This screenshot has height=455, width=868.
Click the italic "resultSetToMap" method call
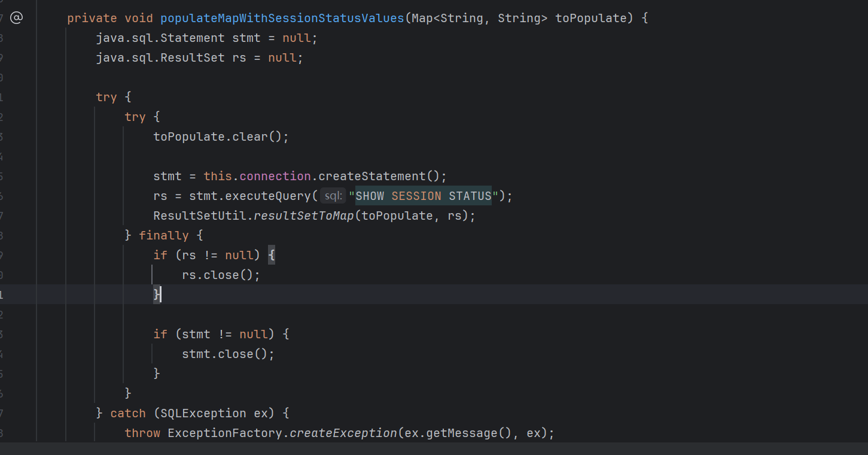click(304, 216)
